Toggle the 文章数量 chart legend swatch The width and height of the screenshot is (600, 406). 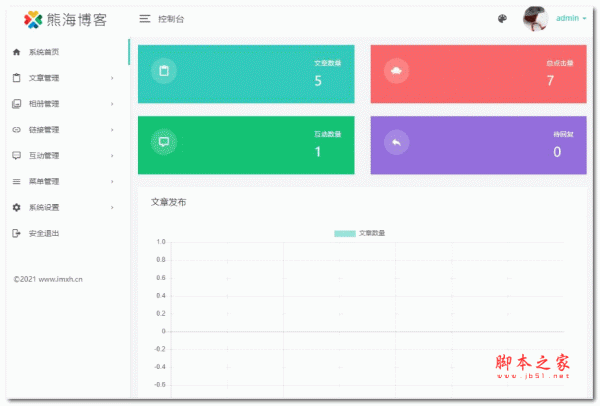pos(345,233)
